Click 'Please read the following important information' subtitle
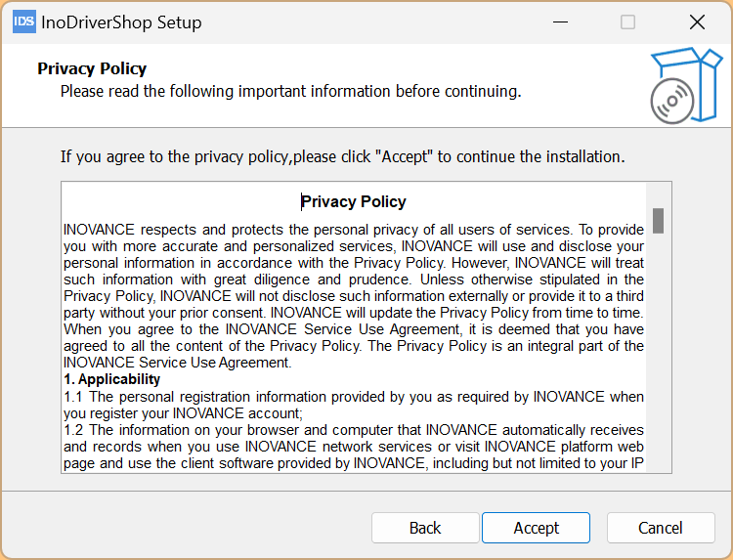The height and width of the screenshot is (560, 733). (x=291, y=91)
